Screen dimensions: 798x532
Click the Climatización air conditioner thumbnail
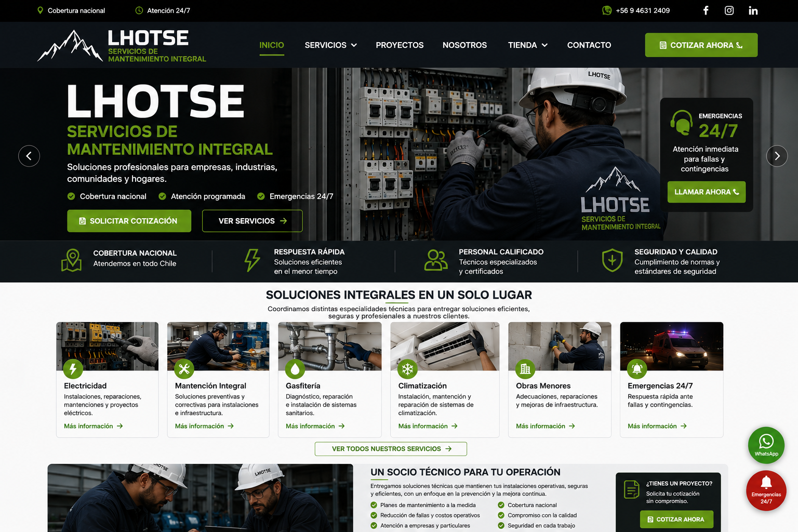click(x=445, y=346)
